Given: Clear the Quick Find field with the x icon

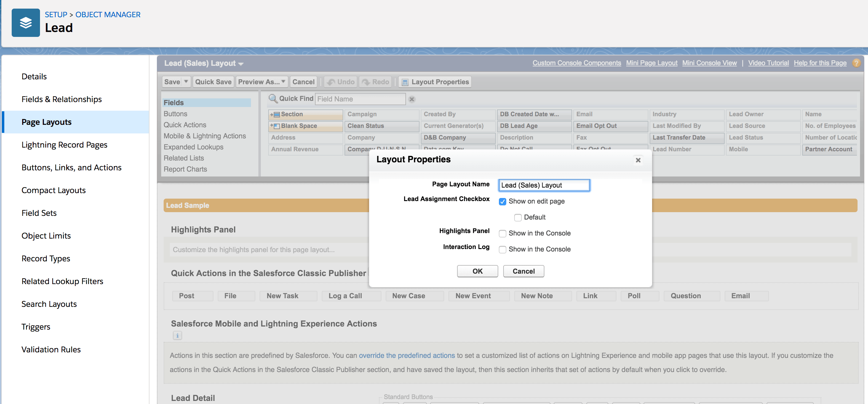Looking at the screenshot, I should tap(412, 99).
